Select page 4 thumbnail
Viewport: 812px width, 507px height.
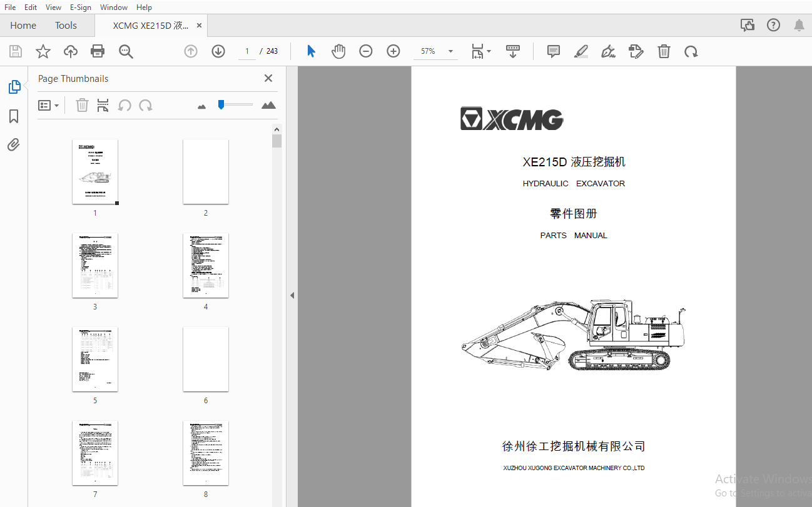[x=206, y=266]
